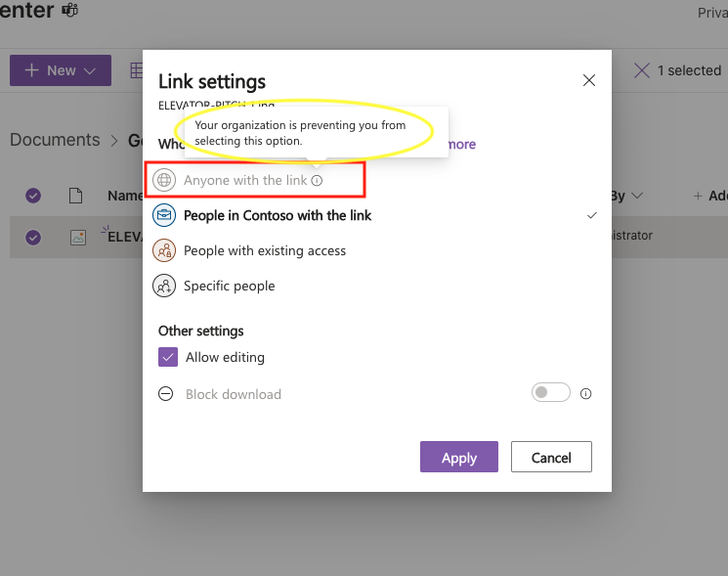Click the People with existing access icon
728x576 pixels.
point(164,250)
